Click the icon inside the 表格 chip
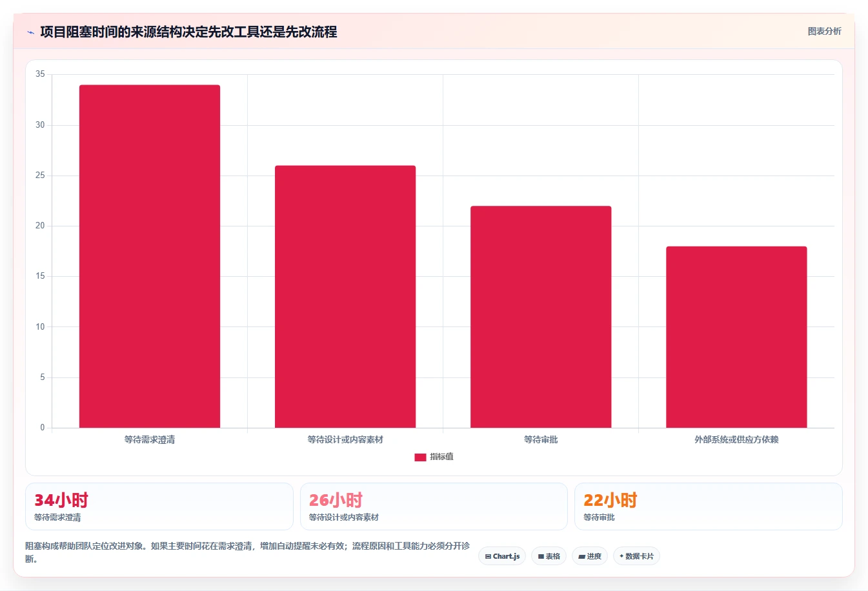The image size is (868, 591). [541, 556]
